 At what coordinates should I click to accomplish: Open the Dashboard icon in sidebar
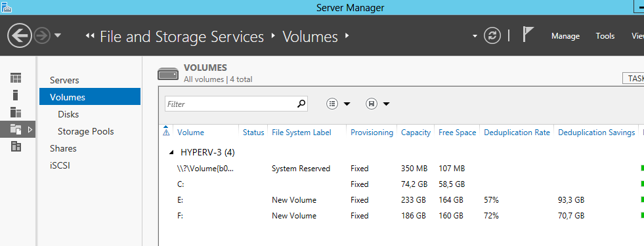16,78
